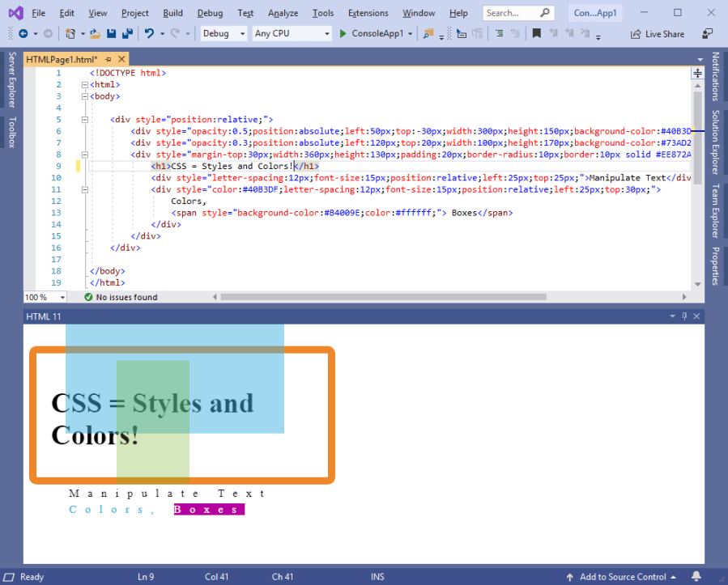This screenshot has width=728, height=585.
Task: Open the Toolbox side panel tab
Action: coord(11,132)
